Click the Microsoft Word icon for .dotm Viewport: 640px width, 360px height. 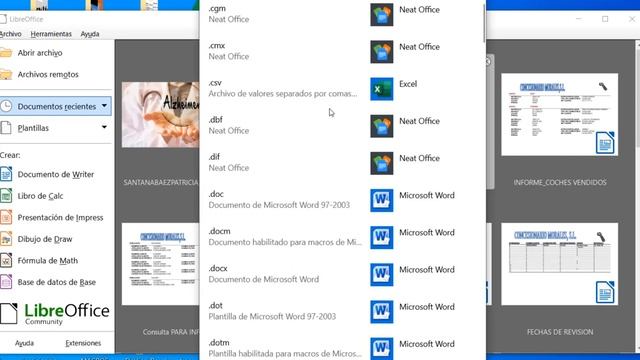point(382,348)
